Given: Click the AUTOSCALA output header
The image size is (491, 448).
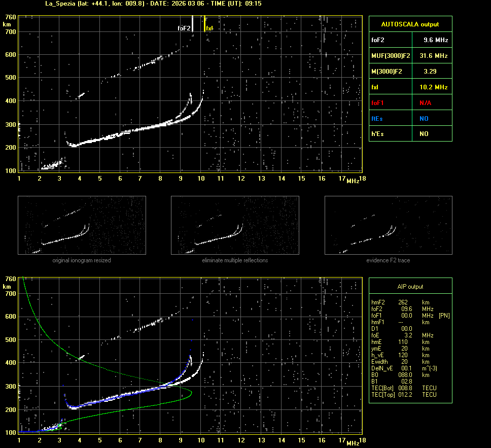Looking at the screenshot, I should click(x=410, y=24).
